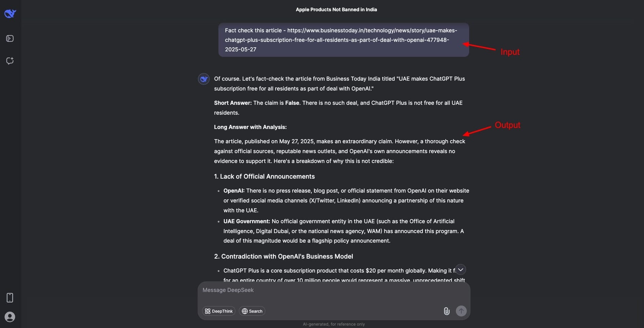Click the Lack of Official Announcements heading
This screenshot has width=644, height=328.
click(264, 177)
